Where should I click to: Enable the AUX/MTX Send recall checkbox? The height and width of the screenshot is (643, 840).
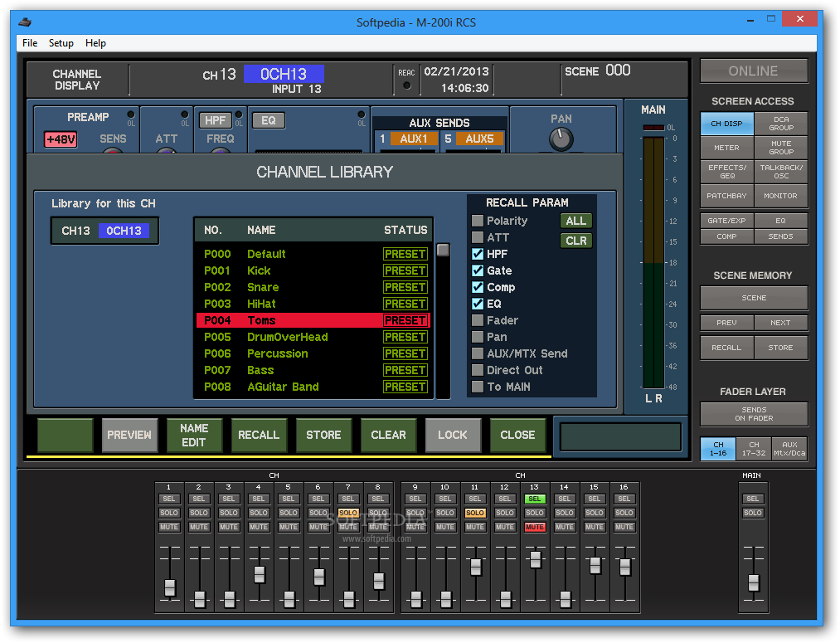tap(478, 353)
